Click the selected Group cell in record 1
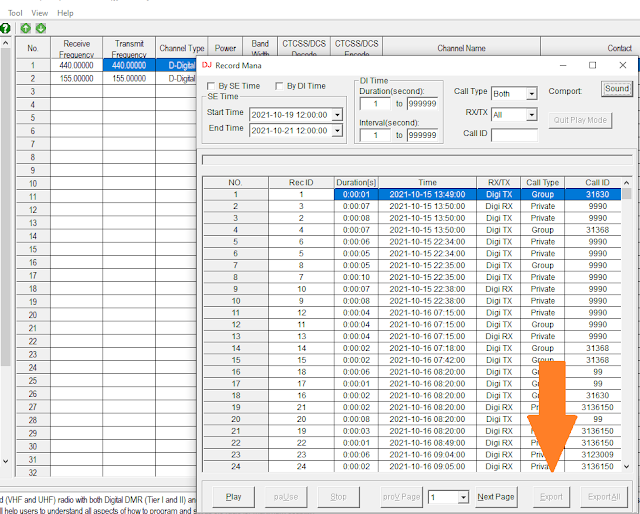 (x=542, y=194)
